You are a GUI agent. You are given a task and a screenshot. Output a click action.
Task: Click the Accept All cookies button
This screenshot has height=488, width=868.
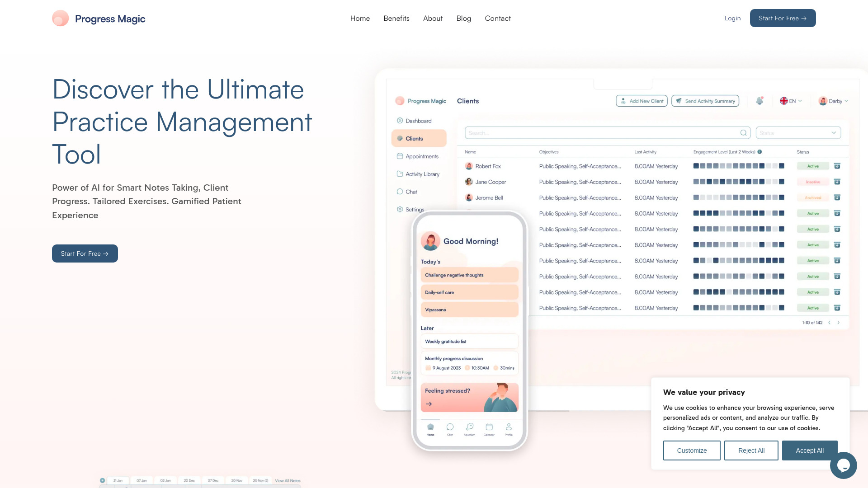[810, 450]
